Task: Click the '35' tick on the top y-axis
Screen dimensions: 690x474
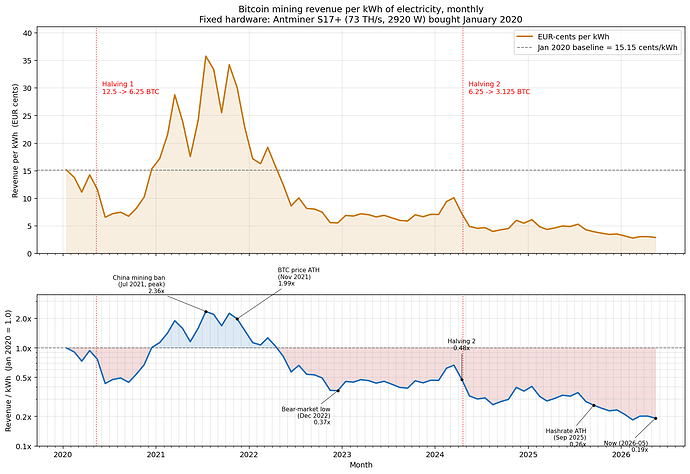Action: coord(28,61)
